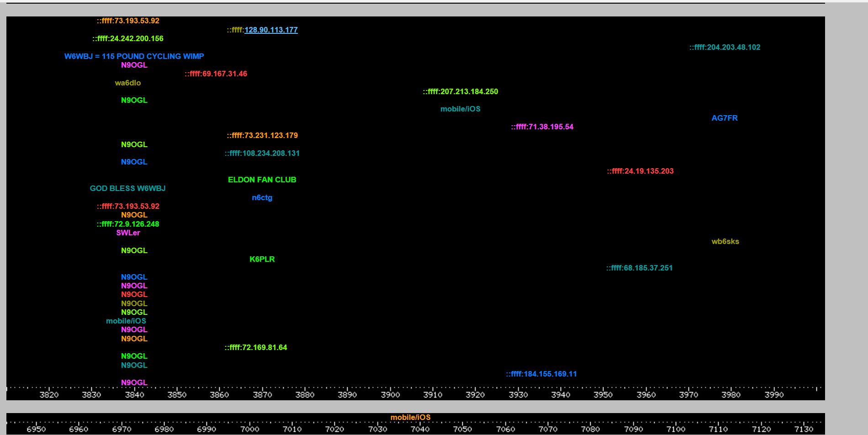Select the ::ffff:108.234.208.131 label
Viewport: 868px width, 435px height.
[x=262, y=153]
